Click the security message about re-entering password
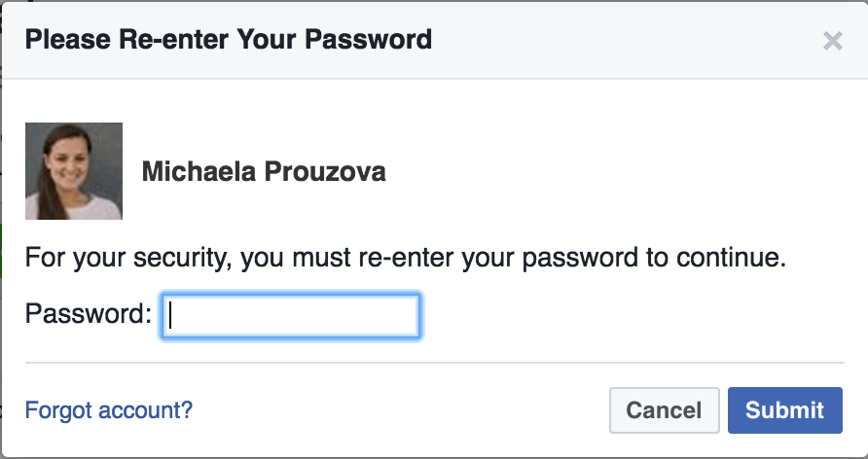 click(405, 260)
